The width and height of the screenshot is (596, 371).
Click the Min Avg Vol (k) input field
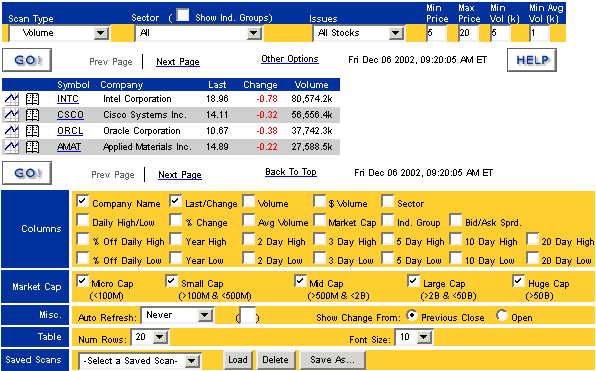(x=540, y=33)
